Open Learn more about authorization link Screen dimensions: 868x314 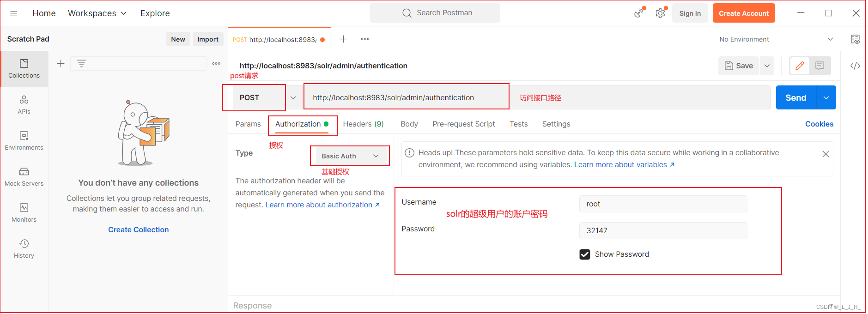click(322, 205)
